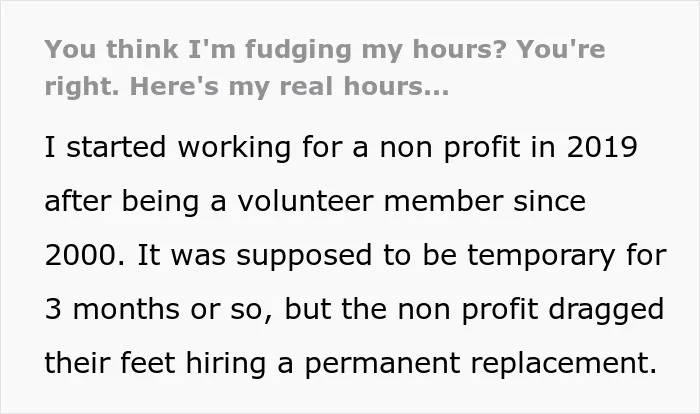Click the word "feet" in the last line
Viewport: 700px width, 414px height.
coord(147,362)
